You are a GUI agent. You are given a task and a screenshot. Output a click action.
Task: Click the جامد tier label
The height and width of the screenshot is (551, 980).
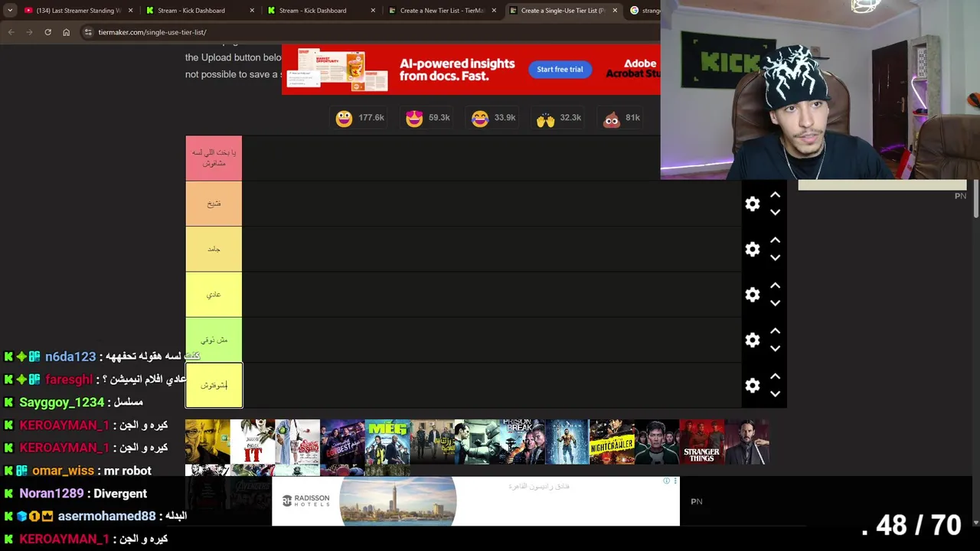(214, 249)
